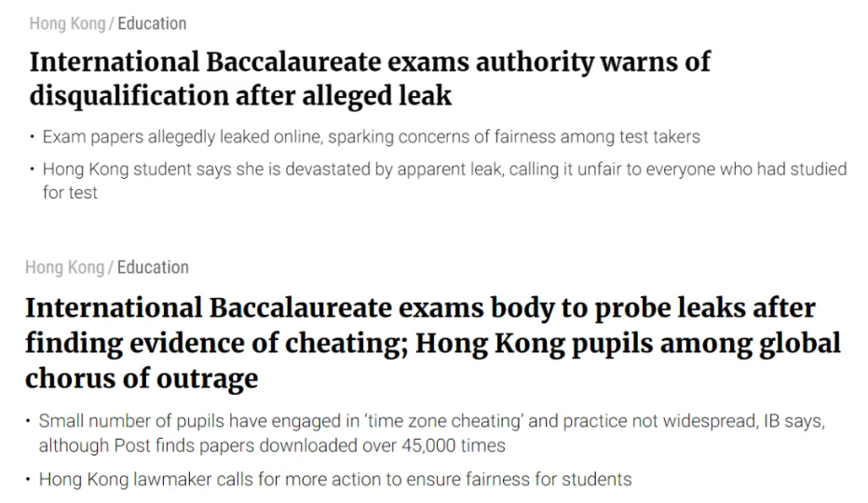Select the 'Small number of pupils' summary point
Screen dimensions: 868x503
tap(432, 433)
